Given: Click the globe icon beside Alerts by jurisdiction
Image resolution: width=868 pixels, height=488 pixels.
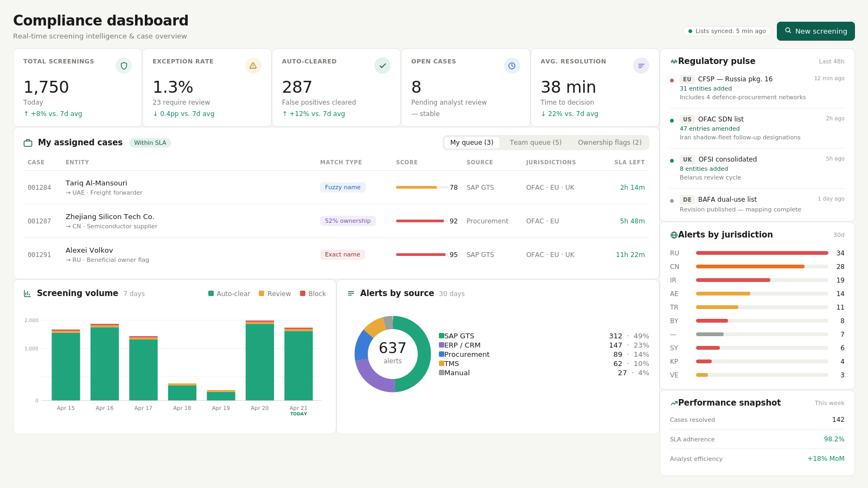Looking at the screenshot, I should pyautogui.click(x=674, y=235).
